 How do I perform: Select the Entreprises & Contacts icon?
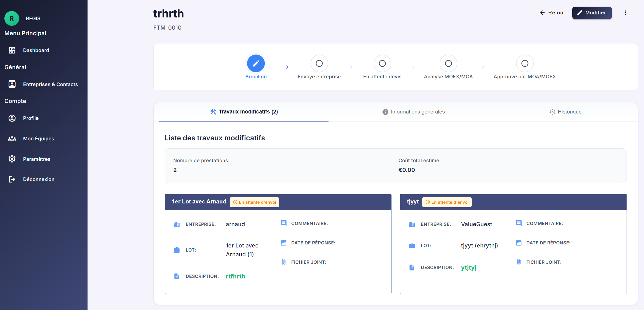tap(12, 84)
